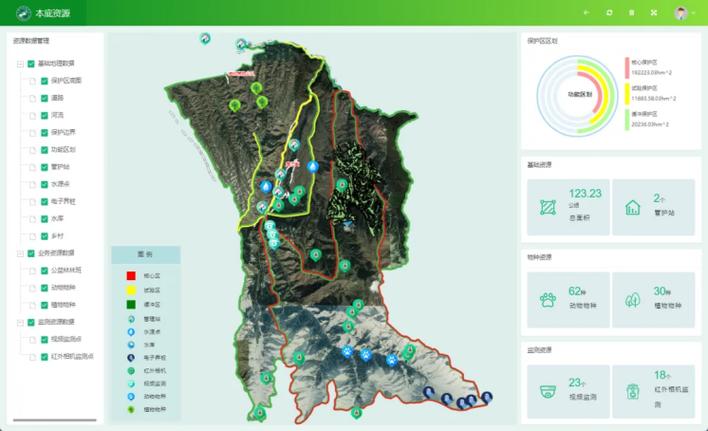Viewport: 708px width, 431px height.
Task: Click the 功能区划 donut chart center
Action: pos(580,94)
